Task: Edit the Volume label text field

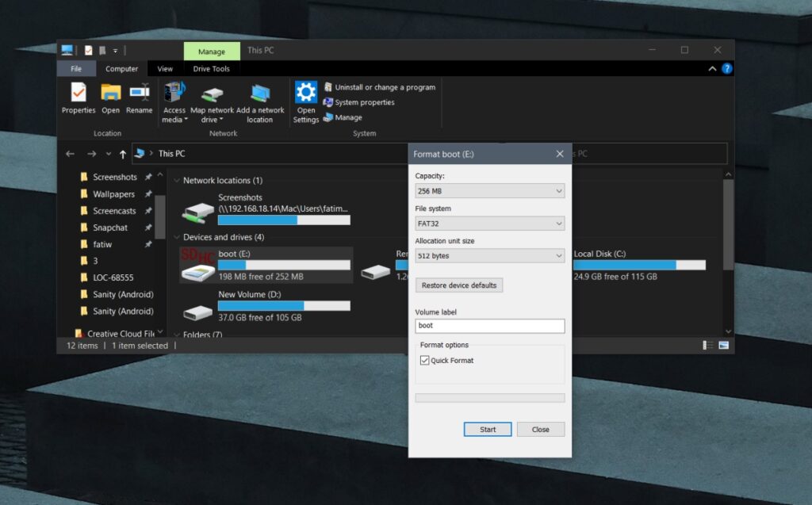Action: [x=489, y=325]
